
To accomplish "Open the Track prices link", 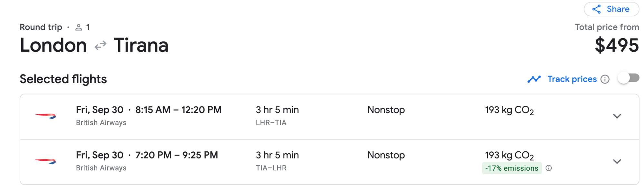I will pos(572,79).
